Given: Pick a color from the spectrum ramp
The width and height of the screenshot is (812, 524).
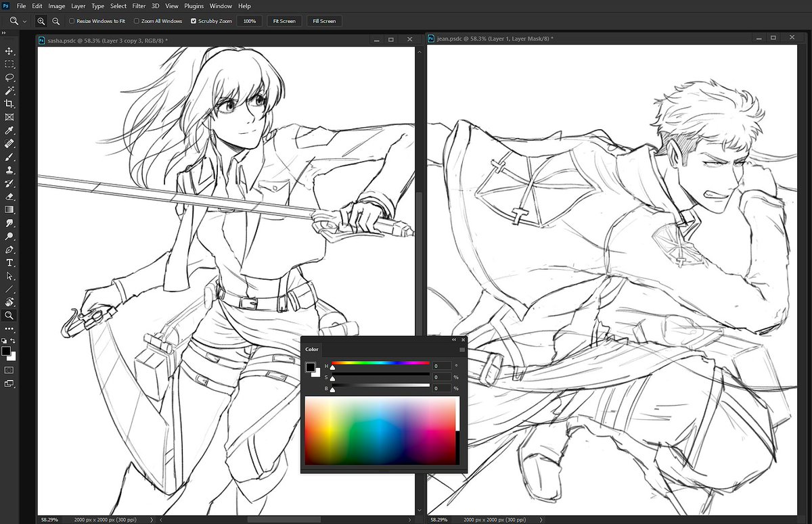Looking at the screenshot, I should tap(382, 431).
